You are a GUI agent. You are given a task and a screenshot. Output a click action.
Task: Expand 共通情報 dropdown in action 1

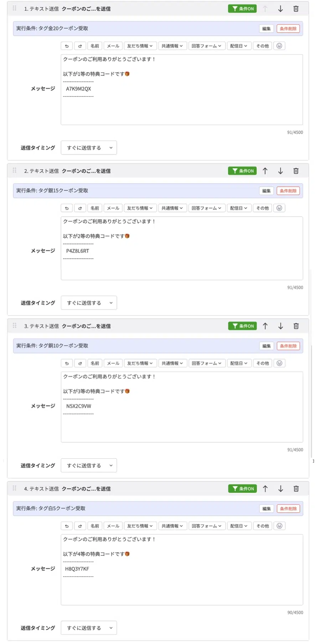tap(172, 46)
